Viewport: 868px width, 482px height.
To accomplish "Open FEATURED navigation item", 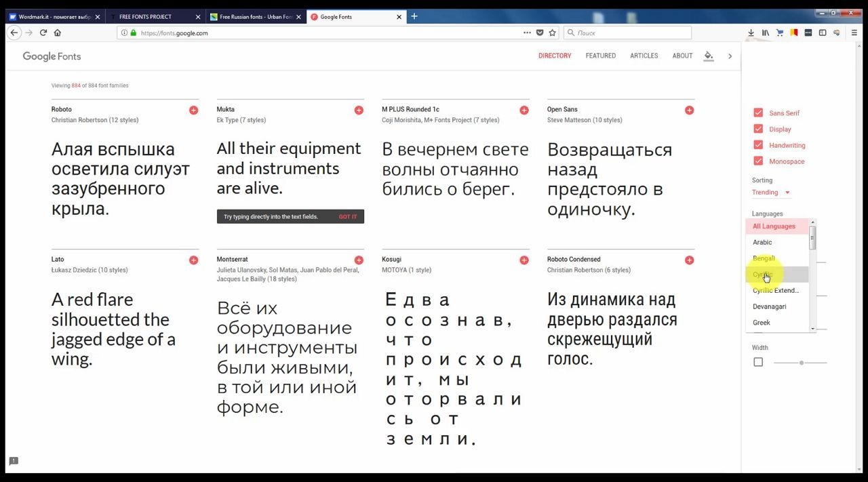I will coord(601,56).
